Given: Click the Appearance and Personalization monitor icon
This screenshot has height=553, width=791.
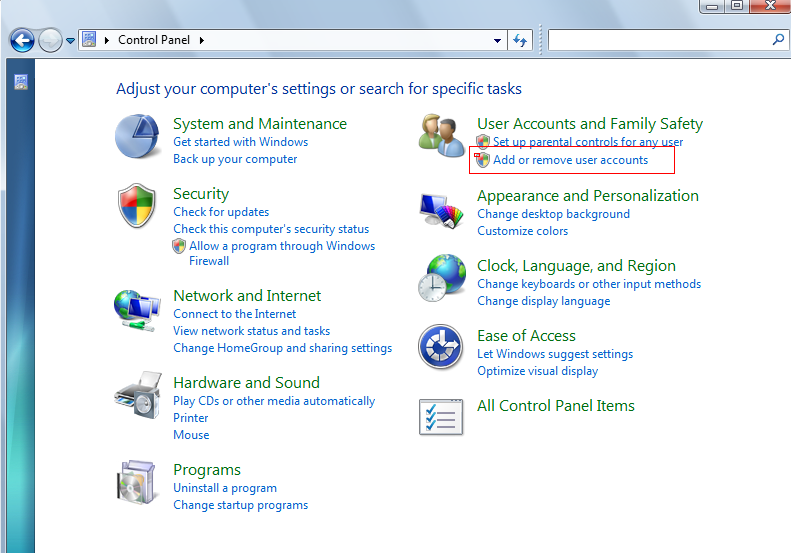Looking at the screenshot, I should [441, 211].
